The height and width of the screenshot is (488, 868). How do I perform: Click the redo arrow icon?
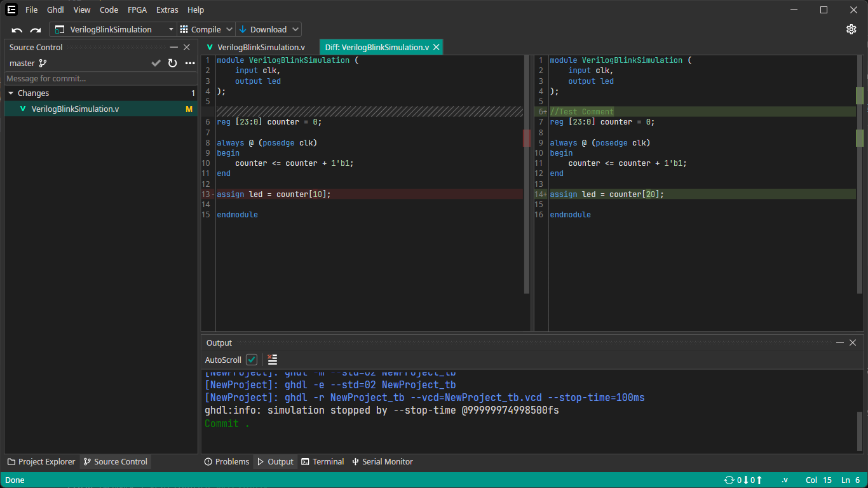[36, 30]
